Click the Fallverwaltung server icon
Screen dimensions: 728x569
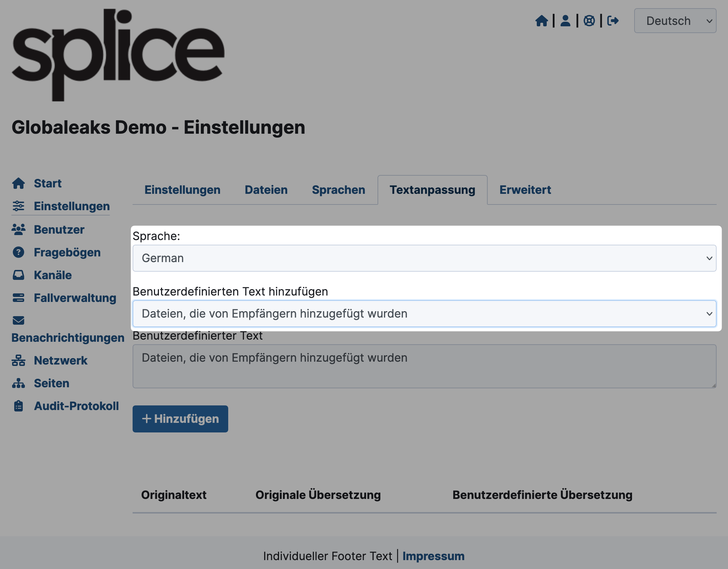click(x=18, y=298)
